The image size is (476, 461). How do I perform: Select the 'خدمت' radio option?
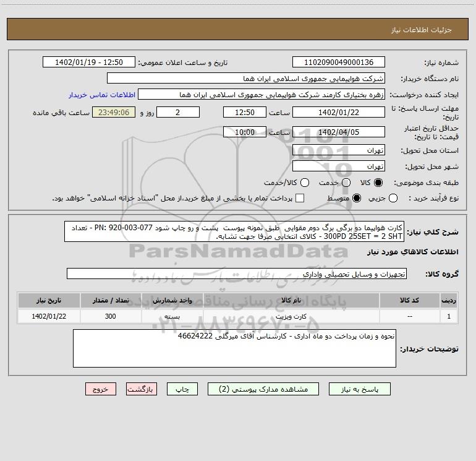tap(346, 183)
